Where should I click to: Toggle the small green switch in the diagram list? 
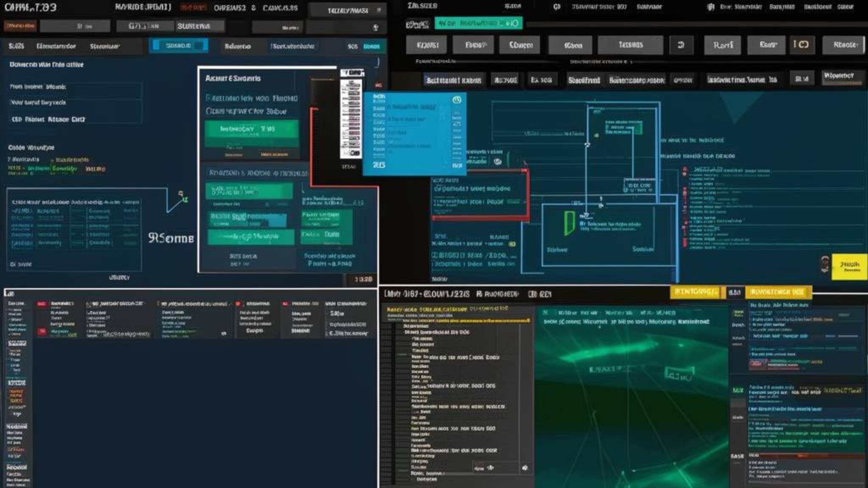[x=512, y=244]
